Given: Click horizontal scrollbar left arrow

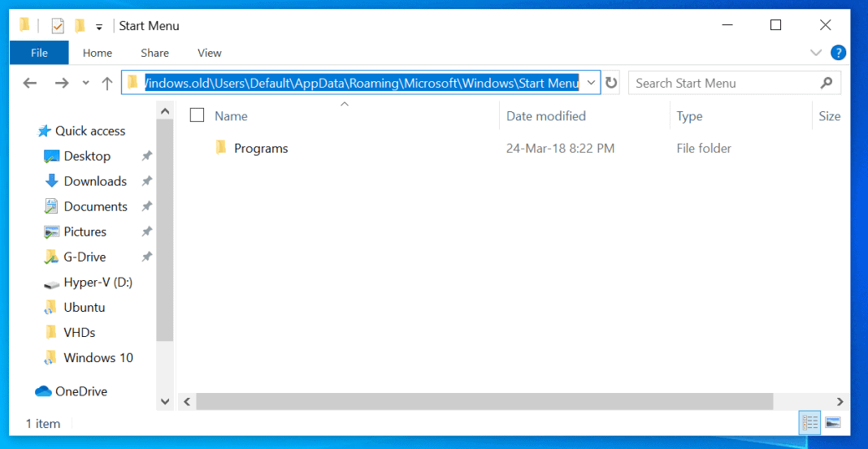Looking at the screenshot, I should tap(187, 401).
